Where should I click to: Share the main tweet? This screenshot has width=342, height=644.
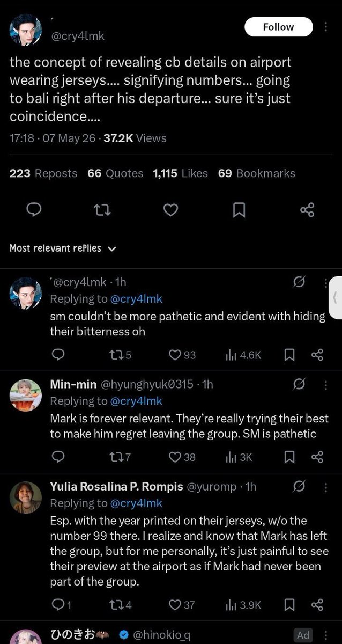click(307, 210)
